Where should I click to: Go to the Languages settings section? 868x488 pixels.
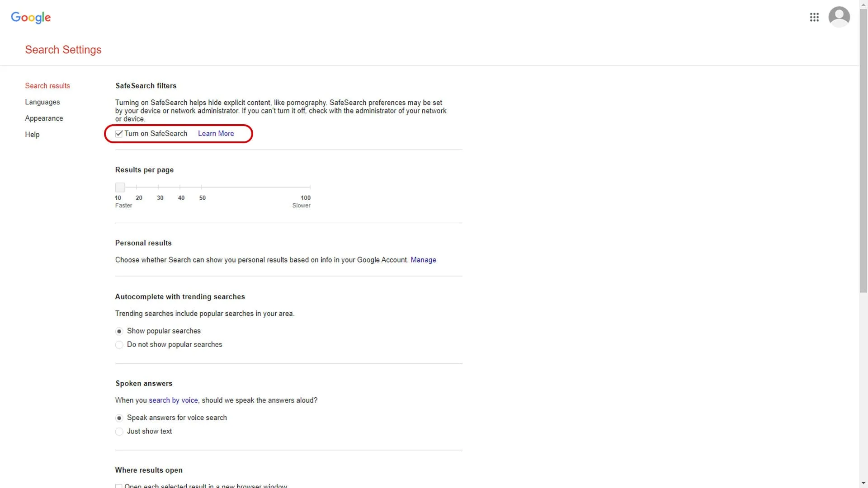tap(42, 102)
